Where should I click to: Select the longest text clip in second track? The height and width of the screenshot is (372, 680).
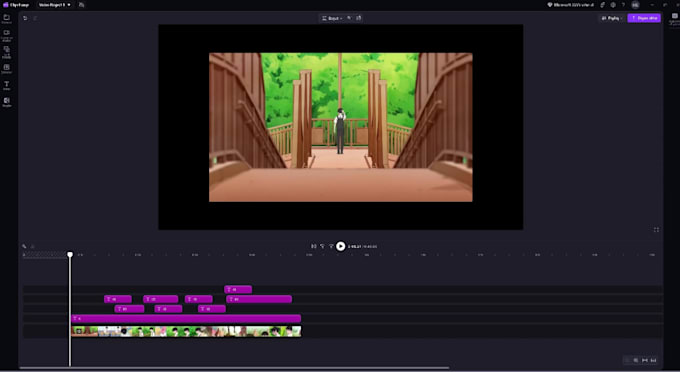click(x=259, y=299)
